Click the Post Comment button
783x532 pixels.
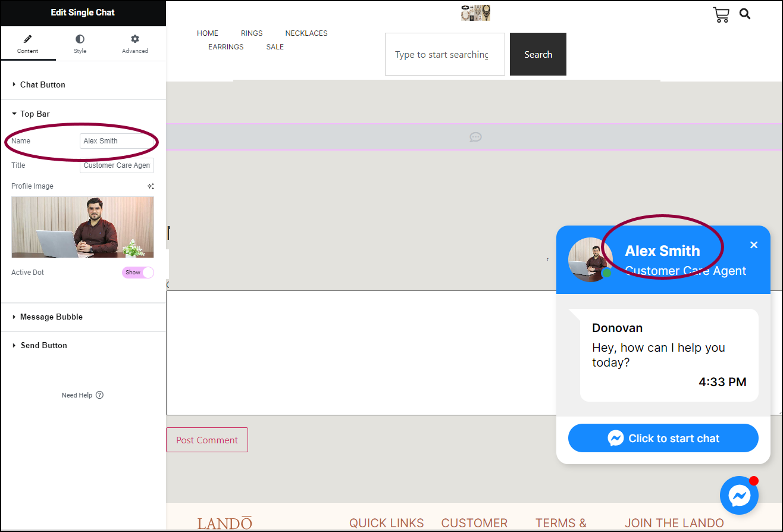point(206,440)
